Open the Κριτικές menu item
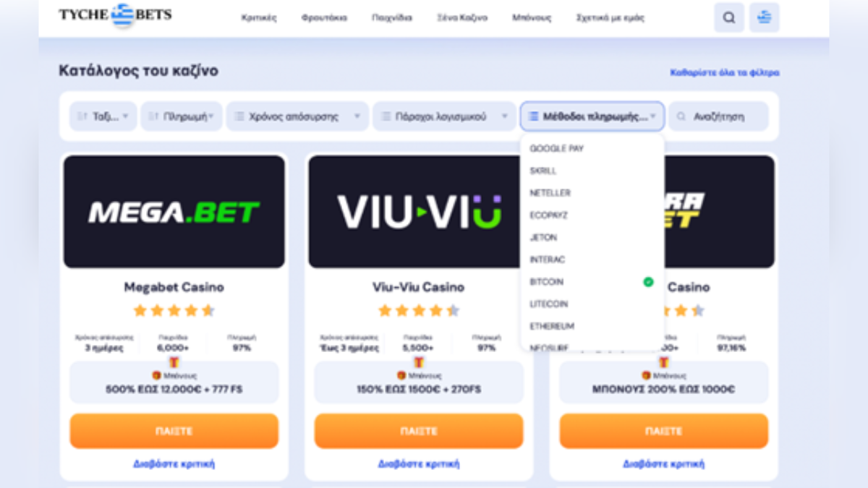The width and height of the screenshot is (868, 488). click(259, 18)
